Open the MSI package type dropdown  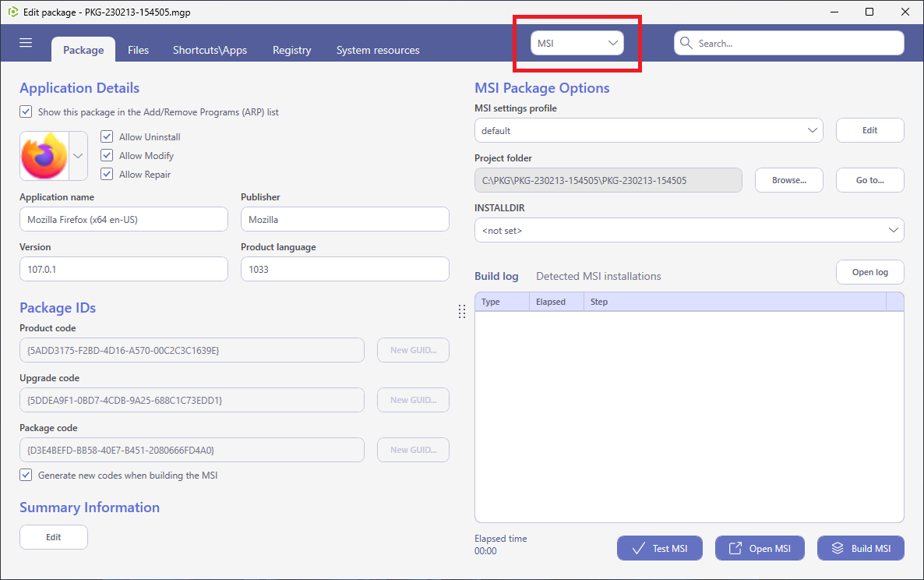coord(577,43)
